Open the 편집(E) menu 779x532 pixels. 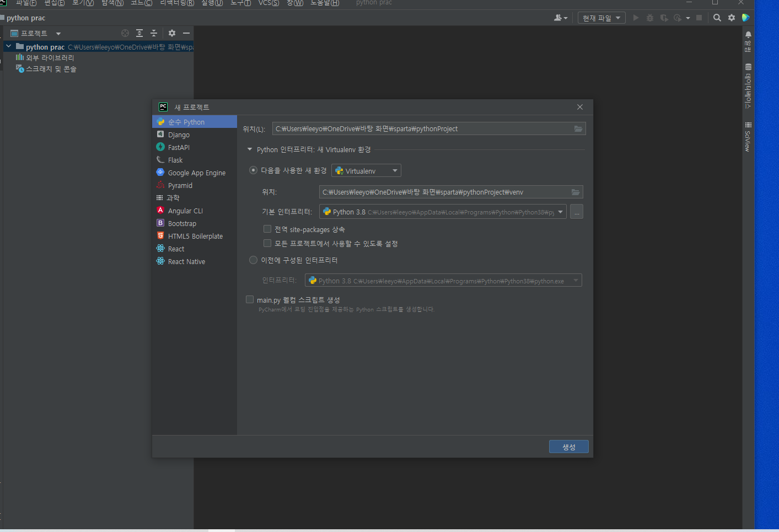(x=55, y=3)
